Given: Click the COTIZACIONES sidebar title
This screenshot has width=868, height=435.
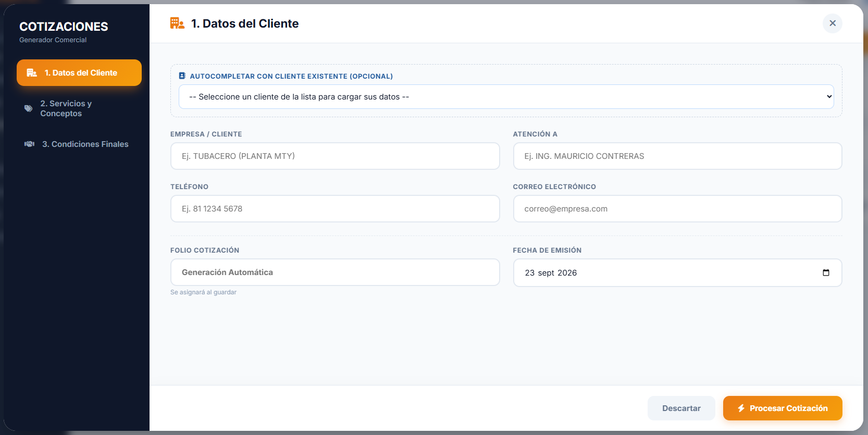Looking at the screenshot, I should click(x=64, y=27).
